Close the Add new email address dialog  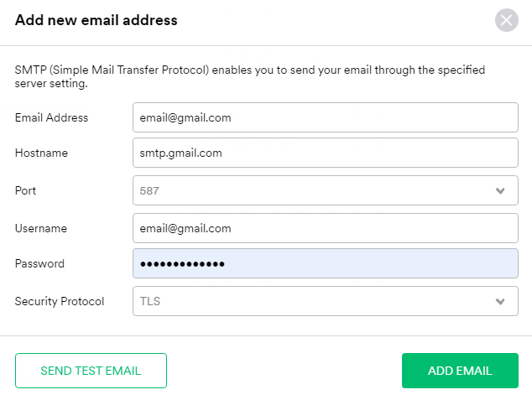coord(507,20)
